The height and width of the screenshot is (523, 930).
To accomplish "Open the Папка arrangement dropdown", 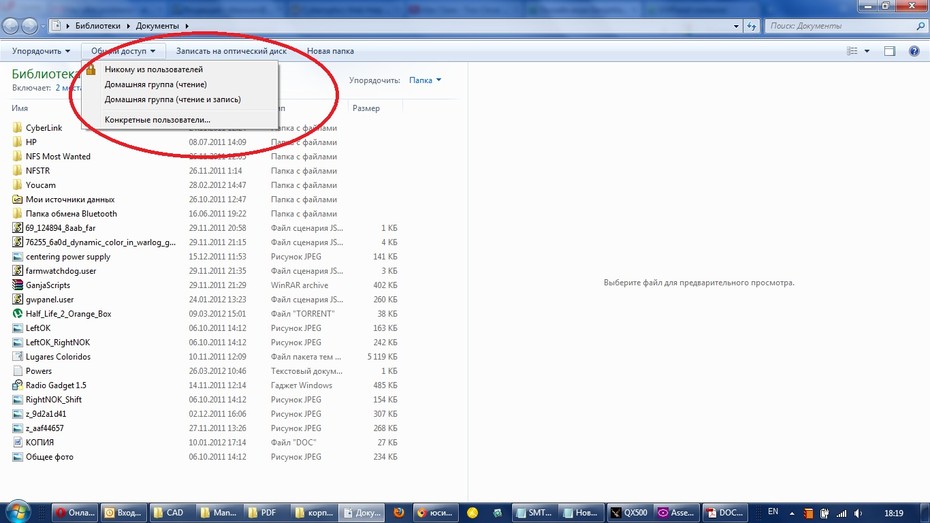I will tap(425, 80).
